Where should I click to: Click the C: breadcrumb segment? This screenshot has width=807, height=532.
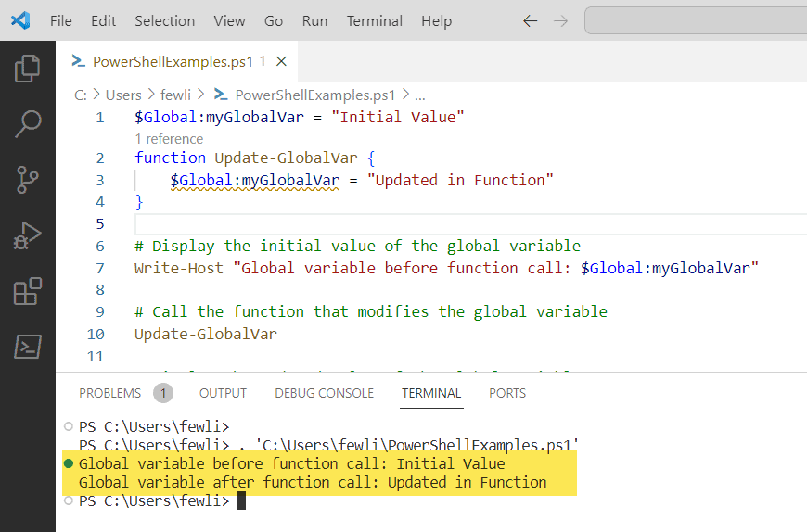click(x=81, y=95)
